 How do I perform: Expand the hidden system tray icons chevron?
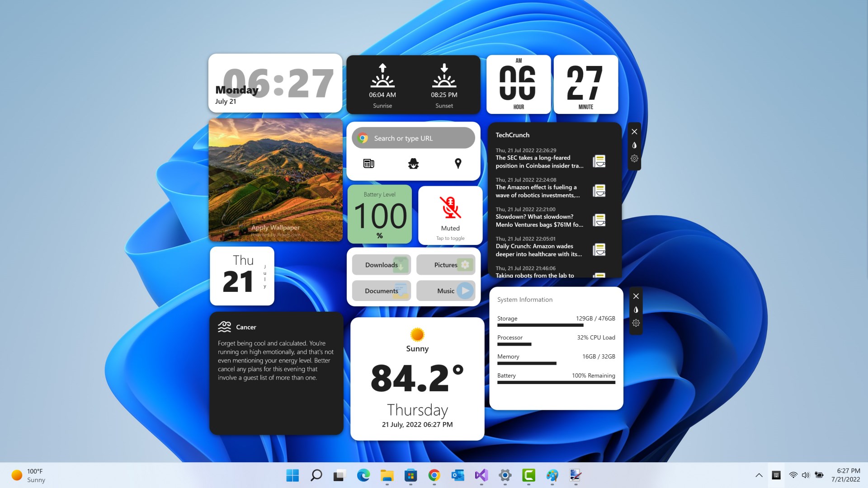[x=759, y=475]
